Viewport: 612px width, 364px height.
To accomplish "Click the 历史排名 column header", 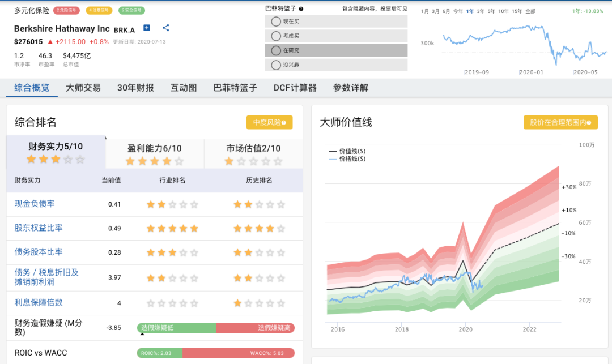I will (259, 180).
